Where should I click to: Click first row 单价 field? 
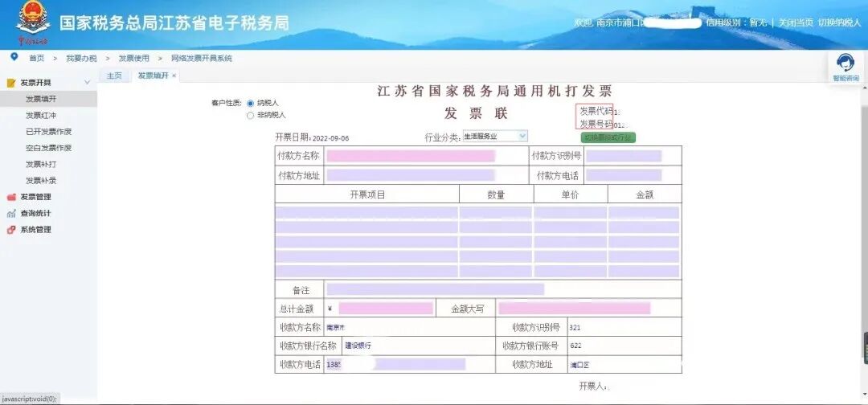click(x=570, y=213)
